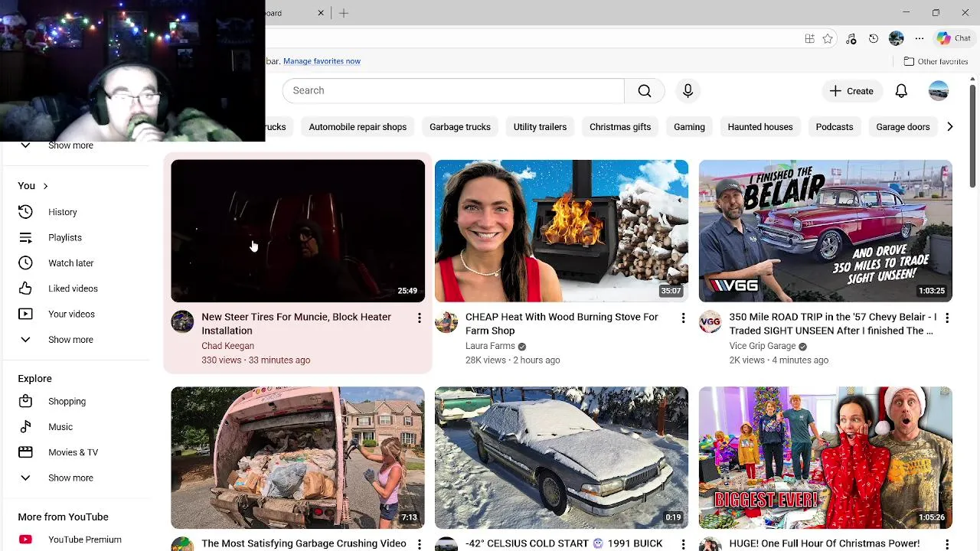The height and width of the screenshot is (551, 980).
Task: Open the browser history clock icon
Action: click(x=874, y=38)
